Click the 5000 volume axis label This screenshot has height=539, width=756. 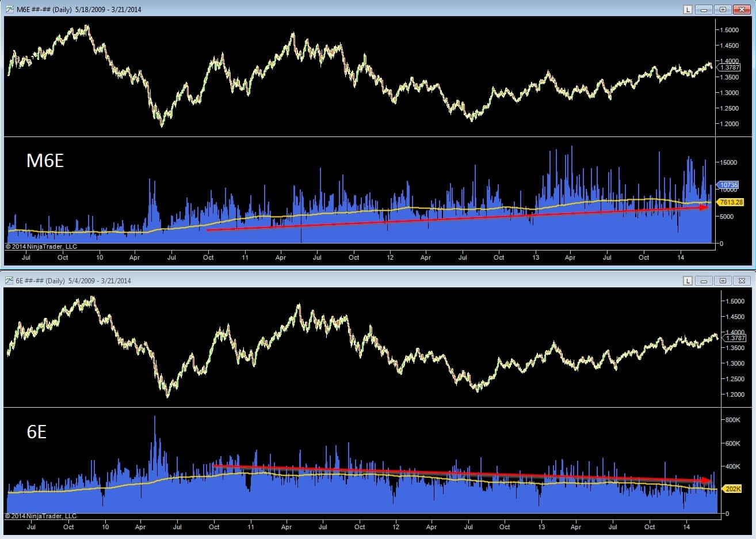pyautogui.click(x=726, y=217)
